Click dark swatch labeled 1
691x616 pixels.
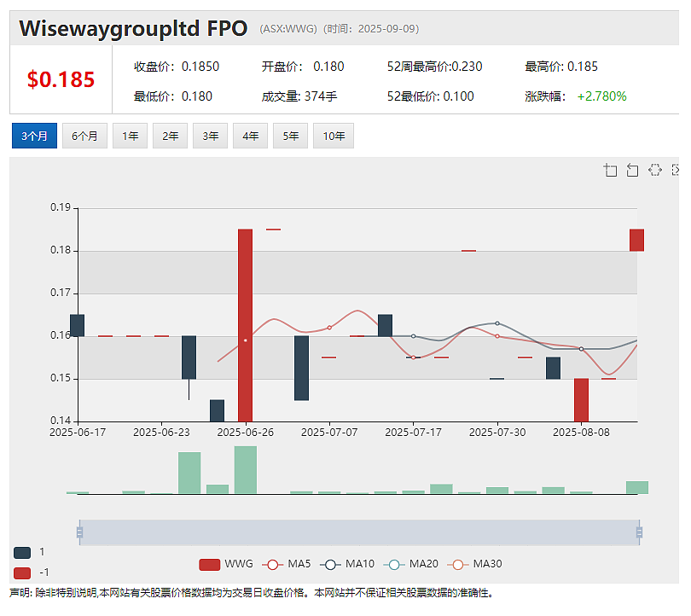22,553
